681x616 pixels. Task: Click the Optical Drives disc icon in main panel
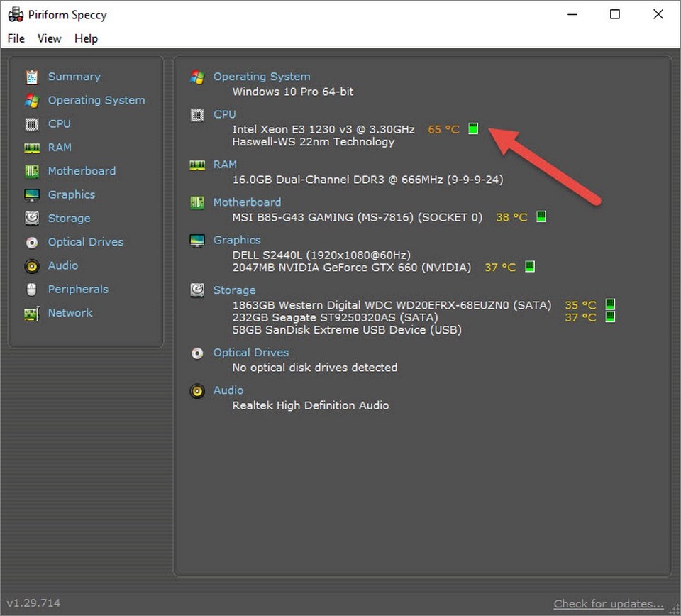click(197, 353)
